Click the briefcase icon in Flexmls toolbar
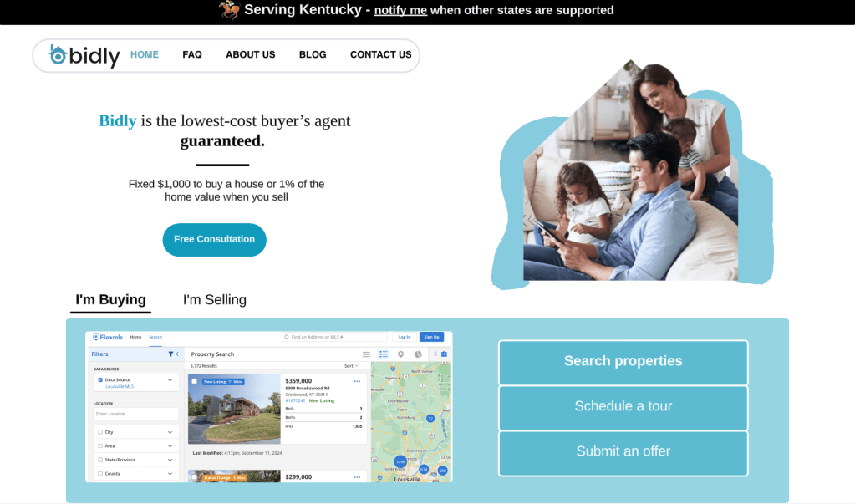Screen dimensions: 855x504 click(x=445, y=354)
